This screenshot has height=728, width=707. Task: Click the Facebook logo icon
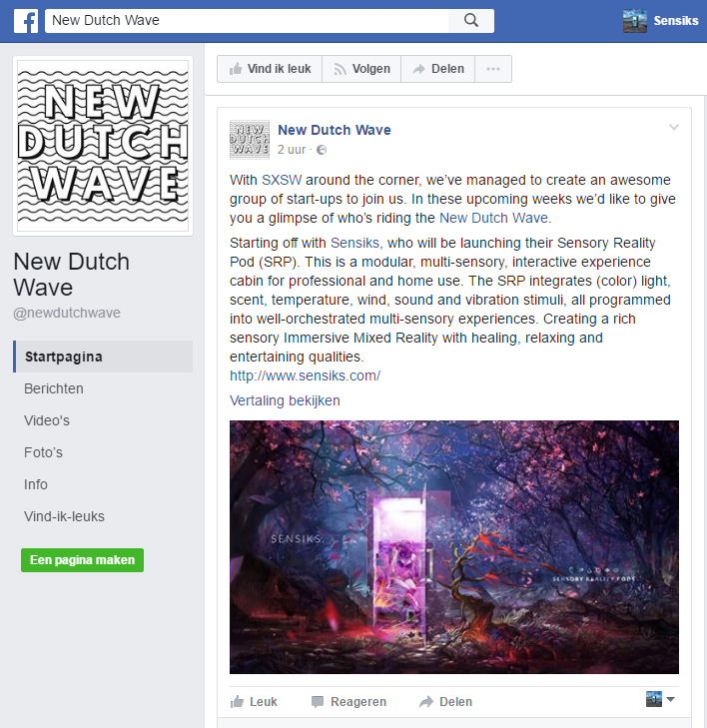(x=26, y=21)
